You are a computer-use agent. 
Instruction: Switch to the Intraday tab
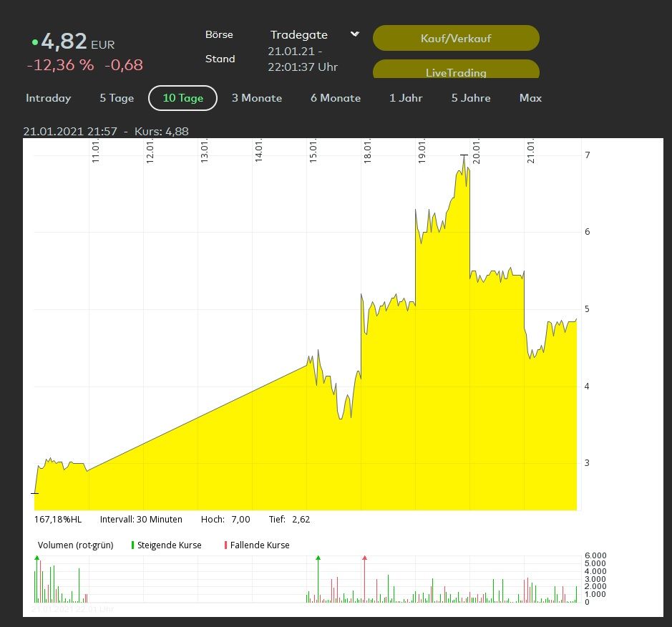(x=49, y=98)
